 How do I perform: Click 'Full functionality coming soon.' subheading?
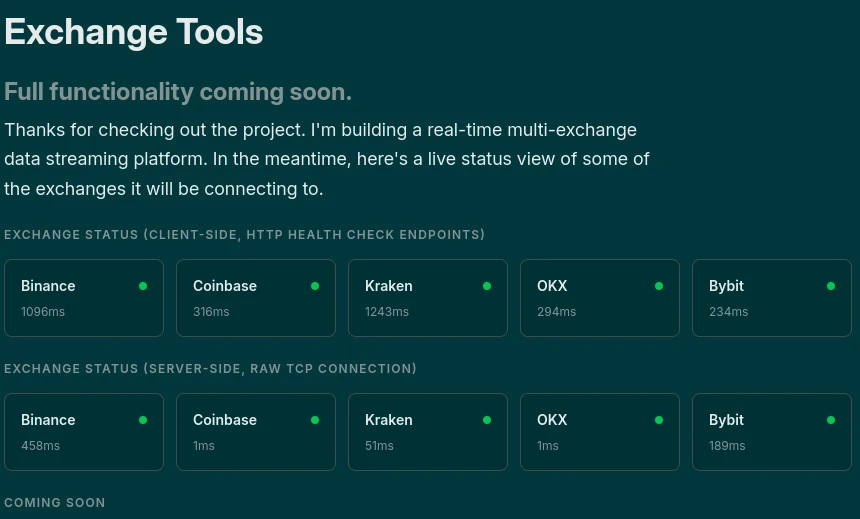[x=178, y=92]
